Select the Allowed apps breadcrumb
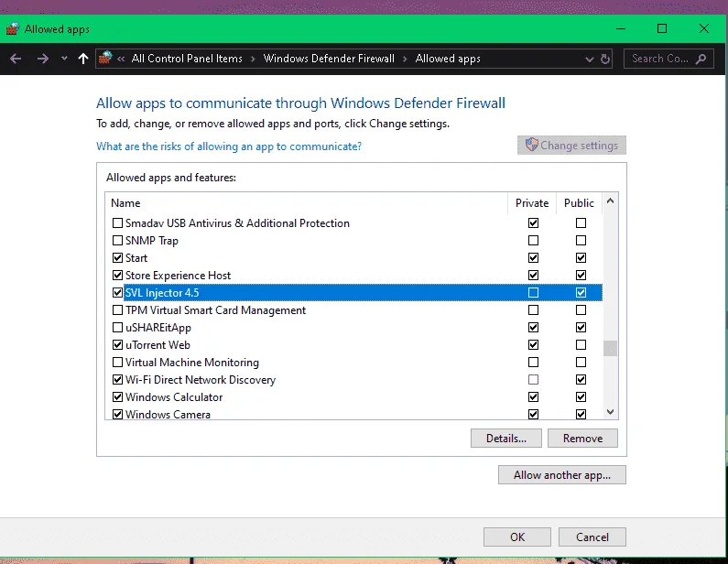The height and width of the screenshot is (564, 728). (x=448, y=59)
